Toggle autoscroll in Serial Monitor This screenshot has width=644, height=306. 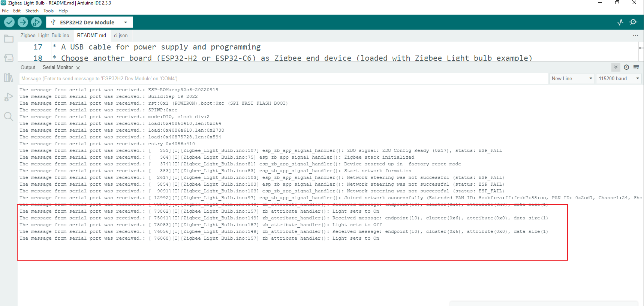pos(616,67)
